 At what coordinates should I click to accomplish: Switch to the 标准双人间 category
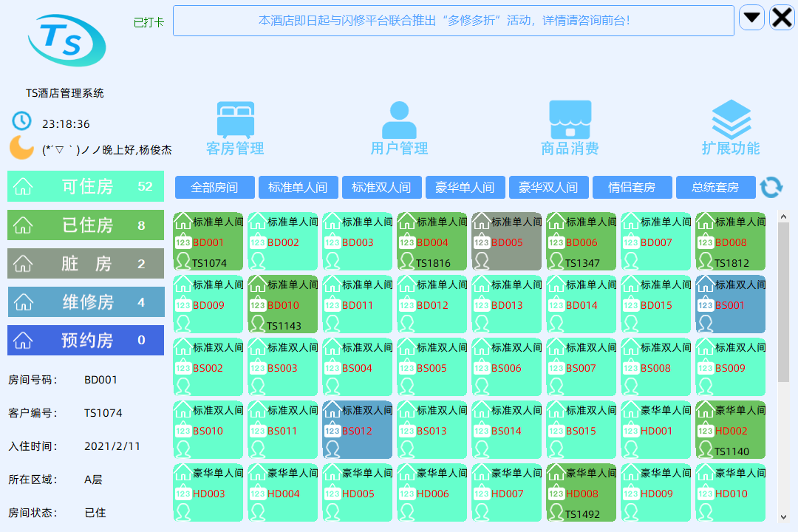coord(381,187)
